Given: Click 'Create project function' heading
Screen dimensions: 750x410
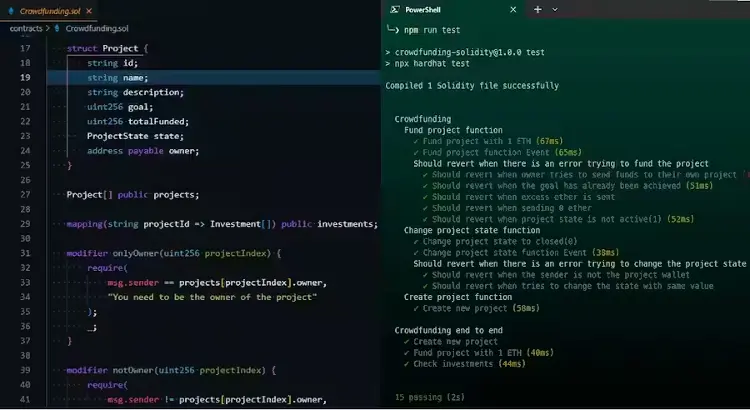Looking at the screenshot, I should coord(458,297).
